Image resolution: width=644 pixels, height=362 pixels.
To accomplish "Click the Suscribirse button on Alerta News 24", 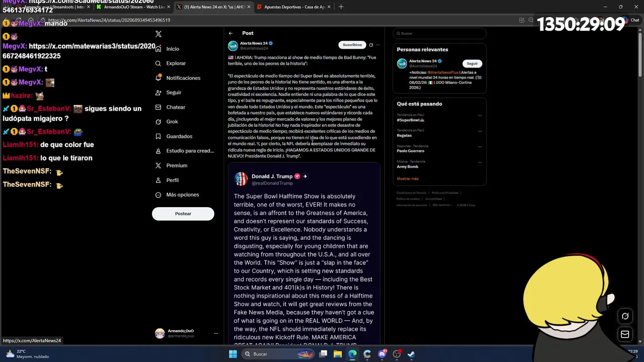I will click(x=352, y=45).
